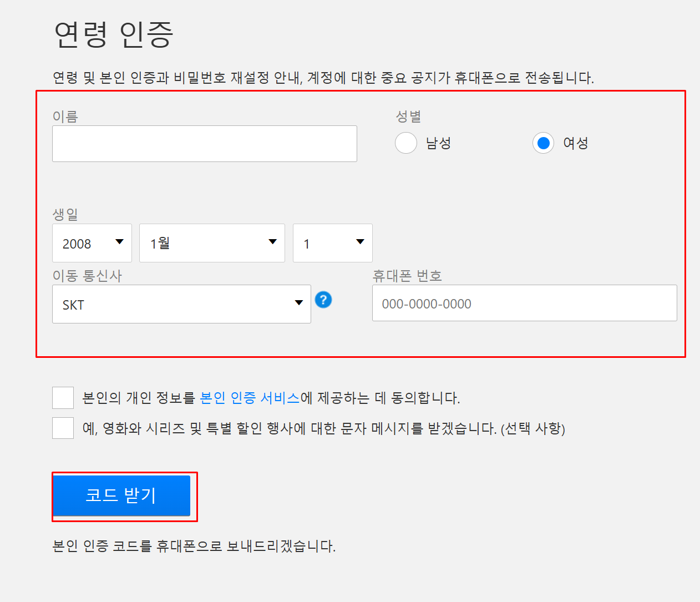This screenshot has width=700, height=602.
Task: Open the birth day dropdown showing 1
Action: click(x=333, y=243)
